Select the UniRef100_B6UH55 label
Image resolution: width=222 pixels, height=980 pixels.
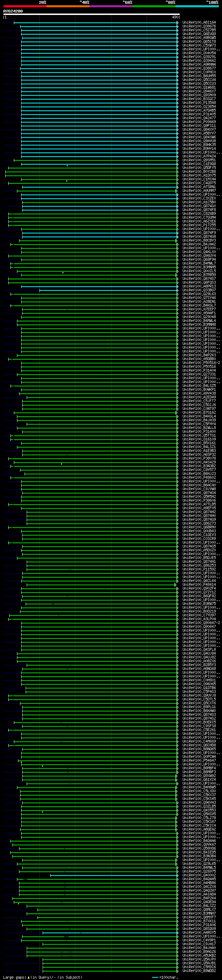point(199,76)
